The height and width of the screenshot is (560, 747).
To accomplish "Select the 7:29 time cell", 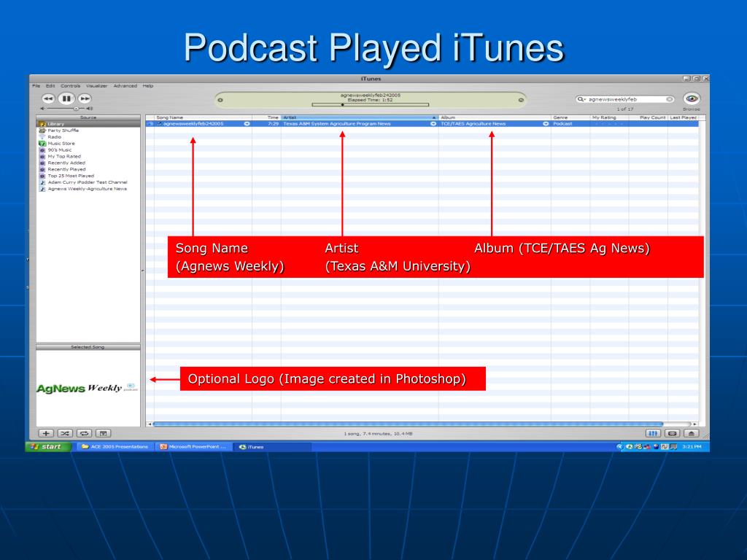I will coord(266,124).
